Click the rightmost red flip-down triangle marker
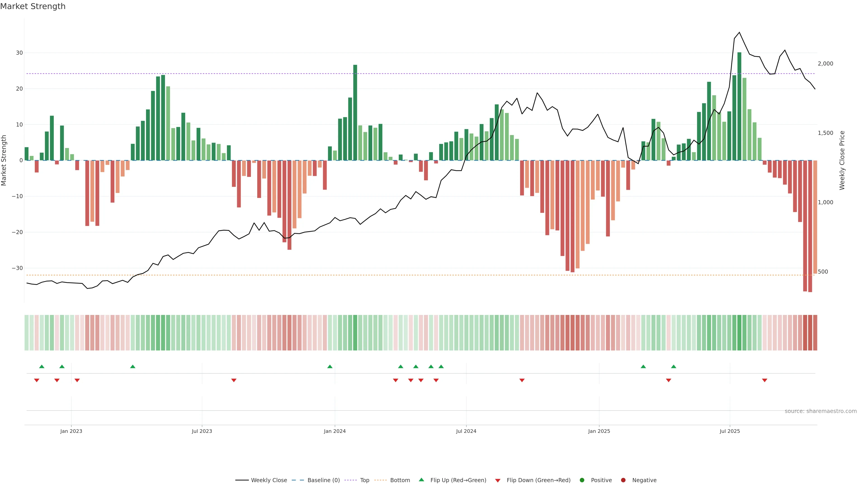 click(764, 380)
